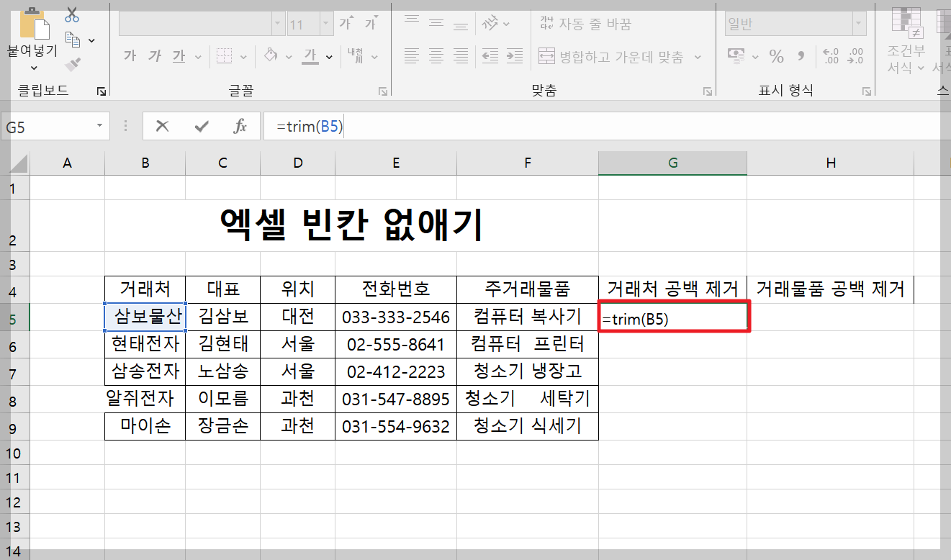Viewport: 951px width, 560px height.
Task: Activate the Format Painter brush
Action: click(71, 65)
